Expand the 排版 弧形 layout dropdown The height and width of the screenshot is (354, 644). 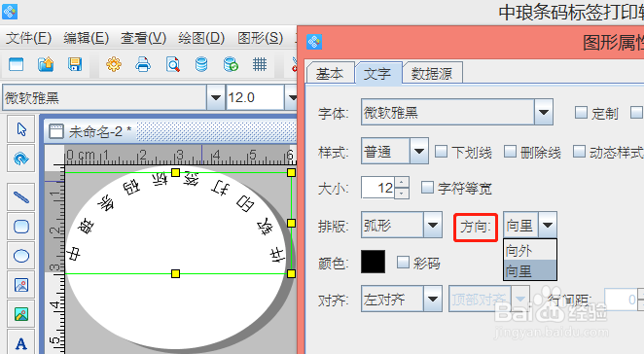(433, 225)
